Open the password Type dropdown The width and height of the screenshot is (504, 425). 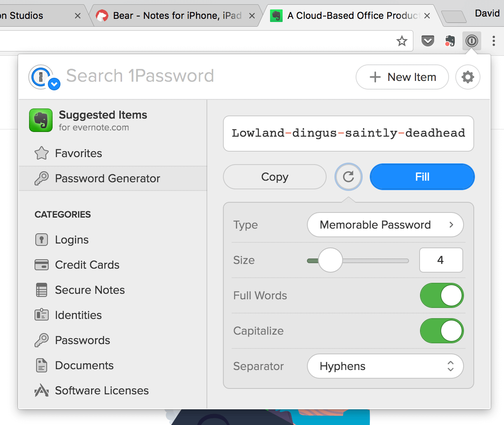[385, 225]
